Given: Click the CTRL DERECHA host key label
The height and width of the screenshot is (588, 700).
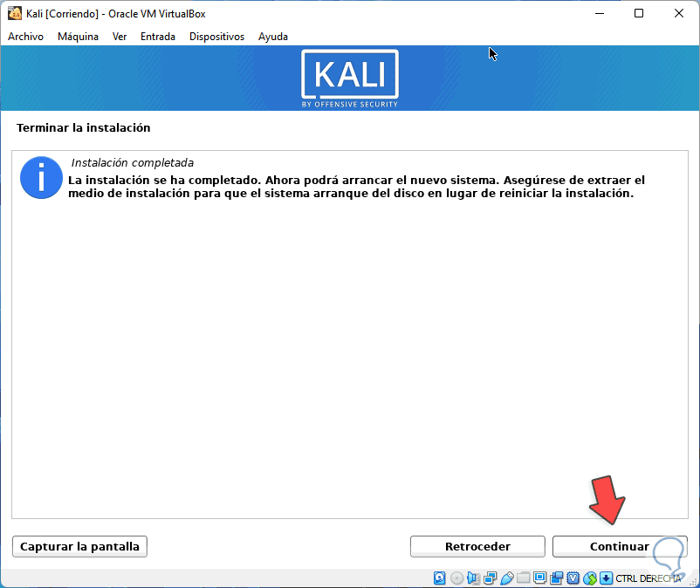Looking at the screenshot, I should click(649, 578).
